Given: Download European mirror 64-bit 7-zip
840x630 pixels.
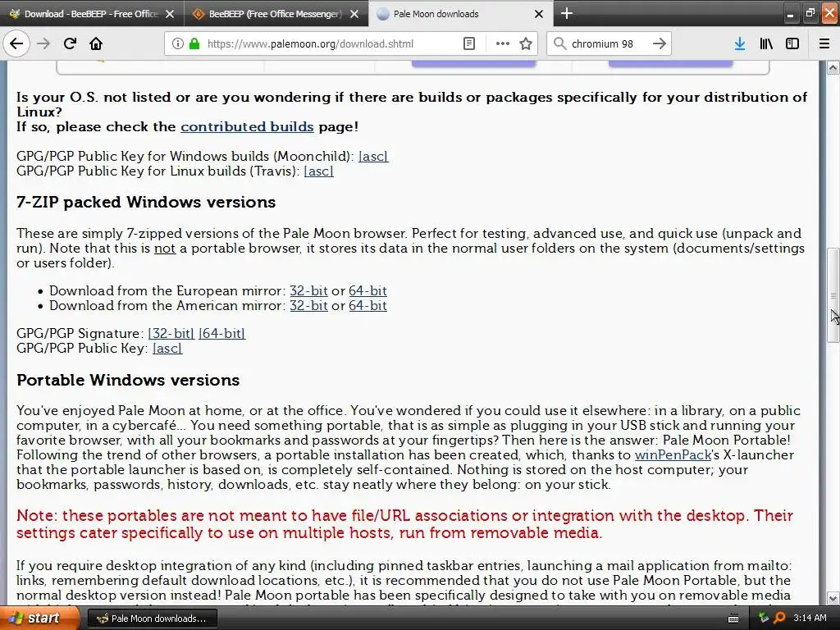Looking at the screenshot, I should click(x=367, y=291).
